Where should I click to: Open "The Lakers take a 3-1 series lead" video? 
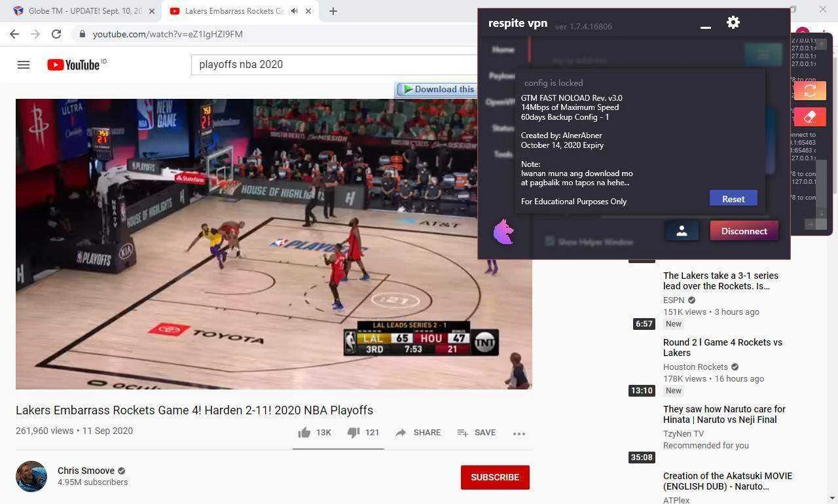tap(721, 281)
